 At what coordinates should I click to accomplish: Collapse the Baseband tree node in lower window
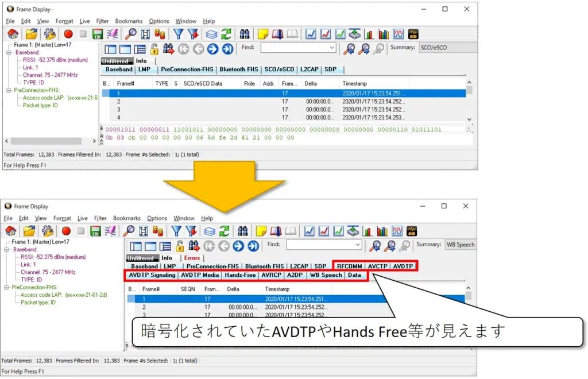pos(7,250)
